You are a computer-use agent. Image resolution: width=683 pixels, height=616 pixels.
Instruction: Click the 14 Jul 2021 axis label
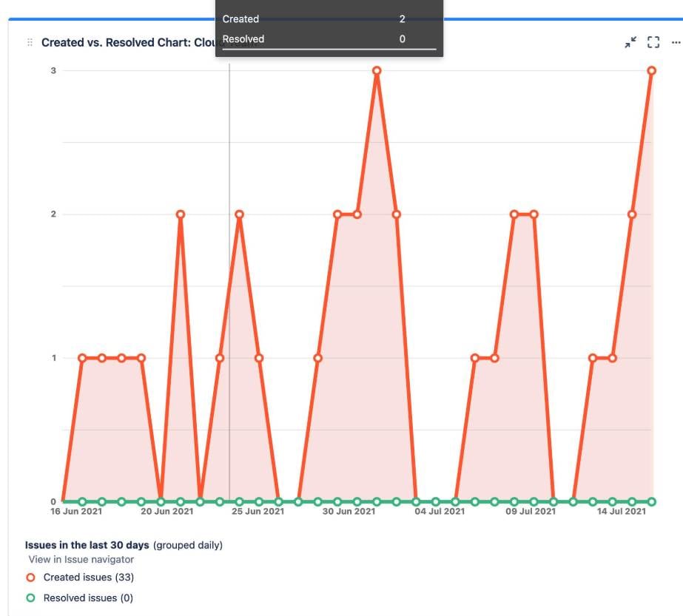(x=621, y=512)
